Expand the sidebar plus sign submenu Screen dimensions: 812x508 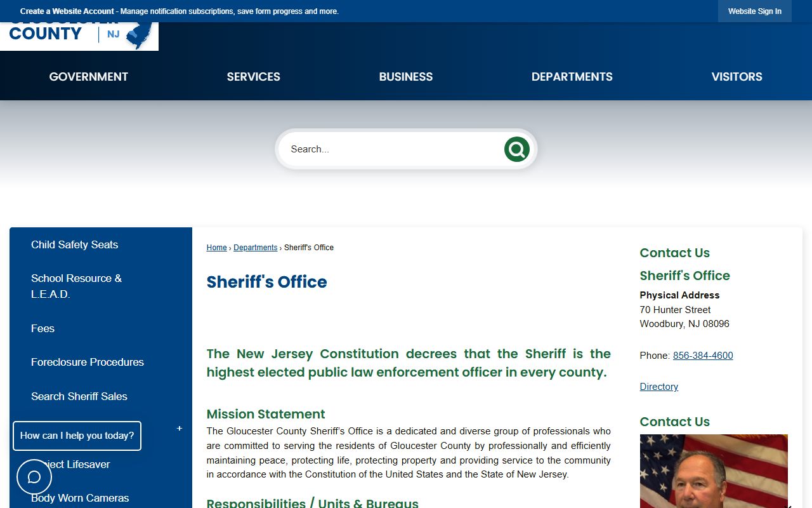pyautogui.click(x=180, y=429)
